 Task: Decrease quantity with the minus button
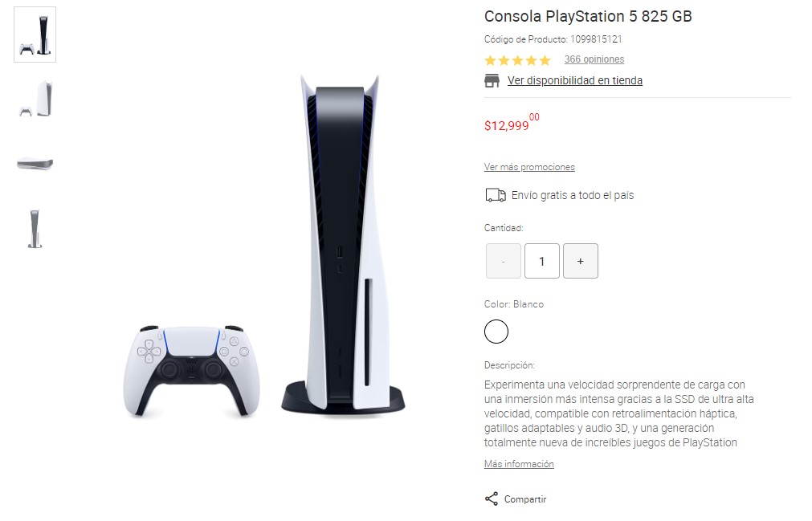(x=504, y=261)
